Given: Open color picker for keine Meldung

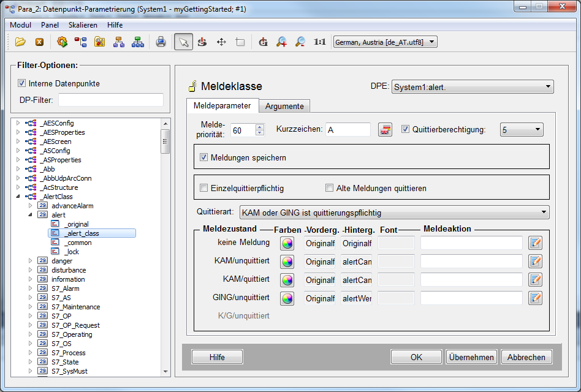Looking at the screenshot, I should pyautogui.click(x=287, y=243).
